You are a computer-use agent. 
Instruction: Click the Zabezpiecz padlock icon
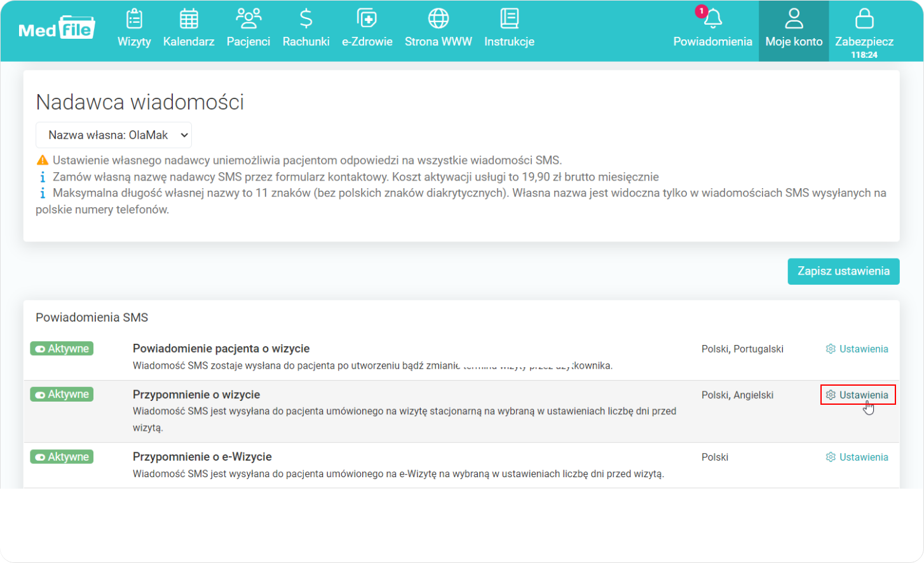coord(864,18)
